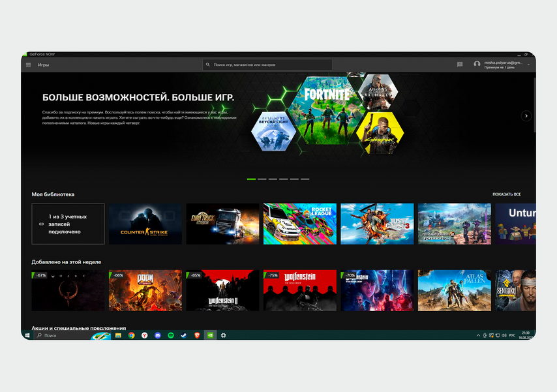Viewport: 557px width, 392px height.
Task: Open the hamburger menu in GeForce NOW
Action: pos(29,65)
